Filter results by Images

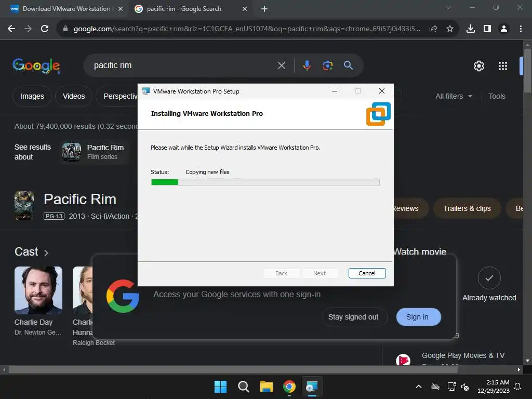(x=32, y=96)
